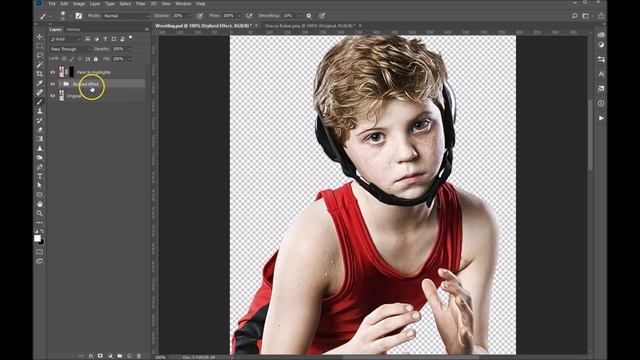Create a new layer icon
This screenshot has height=360, width=640.
(x=129, y=356)
